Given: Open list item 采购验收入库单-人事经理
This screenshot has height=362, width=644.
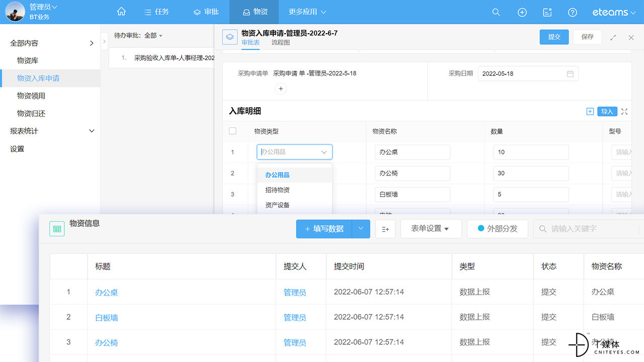Looking at the screenshot, I should coord(174,58).
